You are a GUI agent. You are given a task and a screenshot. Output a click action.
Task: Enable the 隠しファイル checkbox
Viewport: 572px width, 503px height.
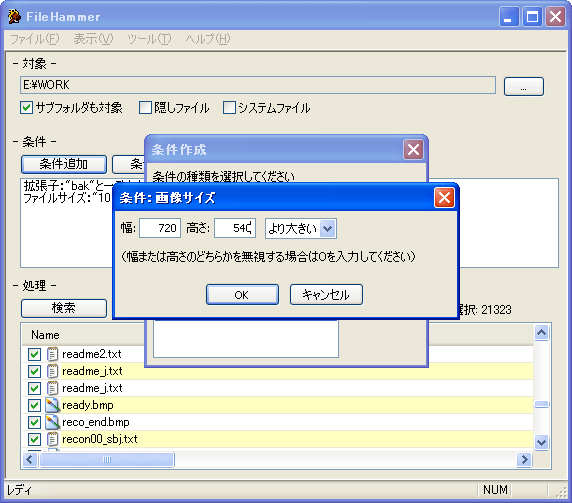[145, 108]
